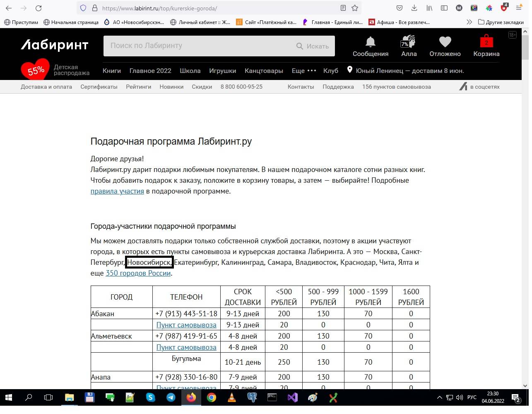Open Task View on the taskbar
532x414 pixels.
48,398
